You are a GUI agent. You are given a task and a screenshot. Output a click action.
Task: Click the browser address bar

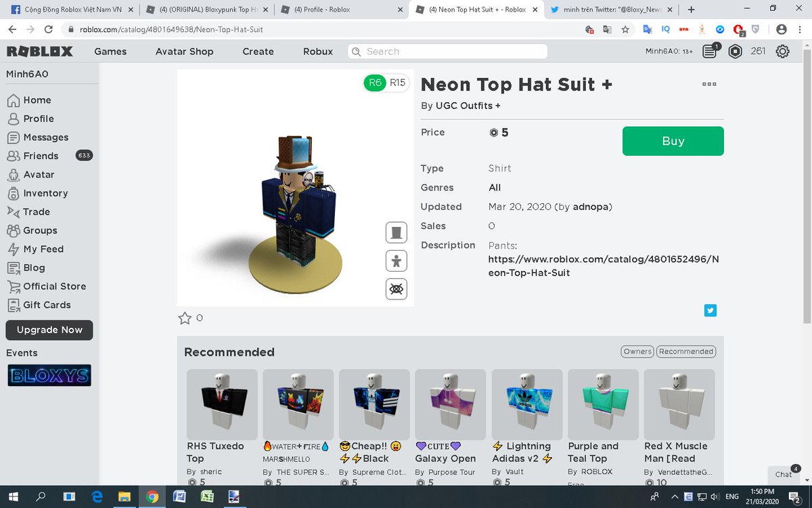point(325,30)
